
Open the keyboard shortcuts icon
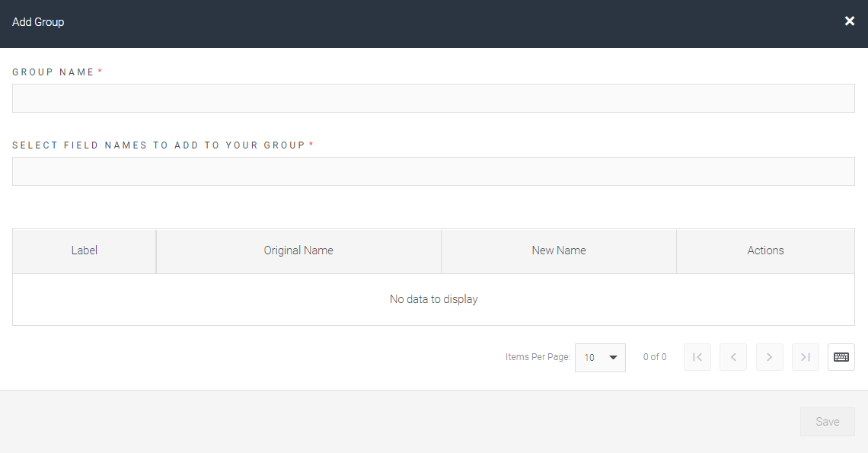[x=841, y=357]
